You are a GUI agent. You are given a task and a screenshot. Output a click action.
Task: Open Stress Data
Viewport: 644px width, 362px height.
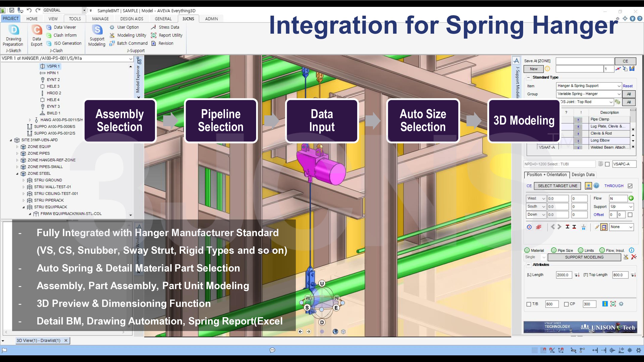(165, 27)
